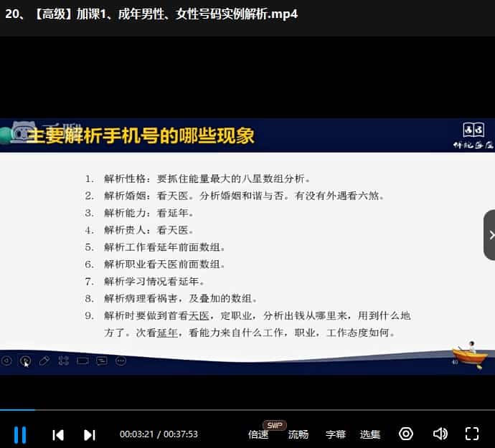Open the 选集 episode list
The width and height of the screenshot is (495, 448).
click(370, 434)
